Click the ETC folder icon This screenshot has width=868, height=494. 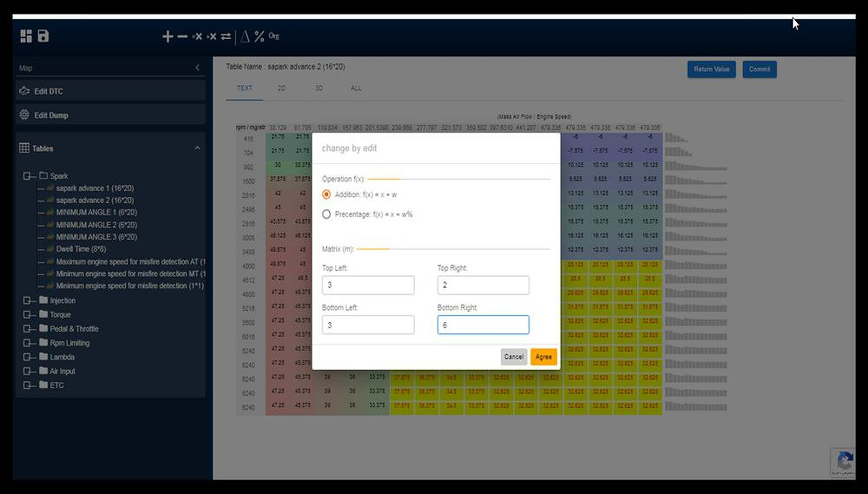[44, 385]
